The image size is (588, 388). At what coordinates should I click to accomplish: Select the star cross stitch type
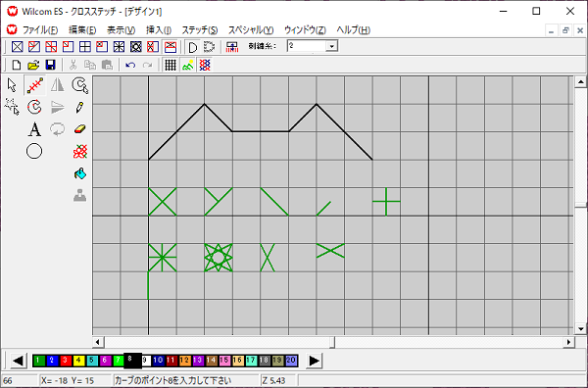coord(136,46)
